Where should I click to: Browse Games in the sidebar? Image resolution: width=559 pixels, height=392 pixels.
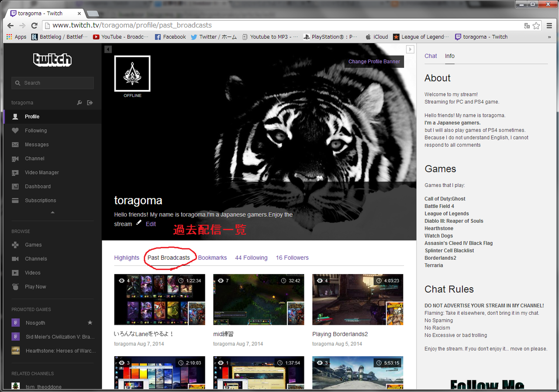[52, 245]
